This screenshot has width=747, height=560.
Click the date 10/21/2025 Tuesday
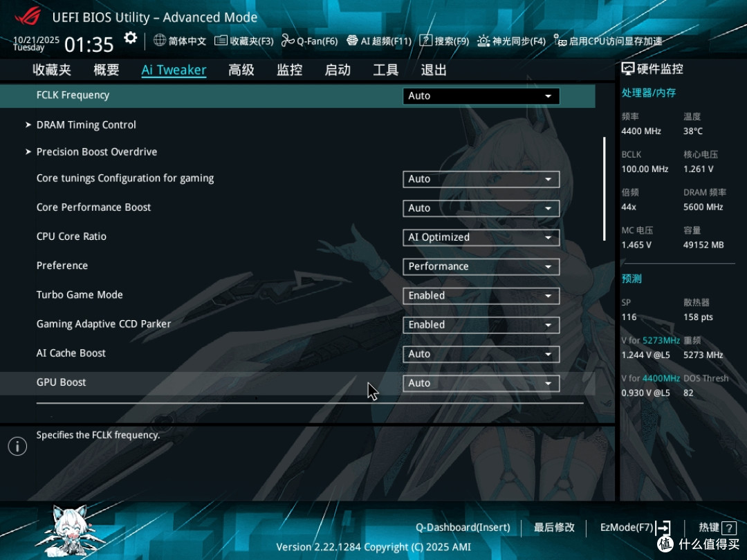36,44
